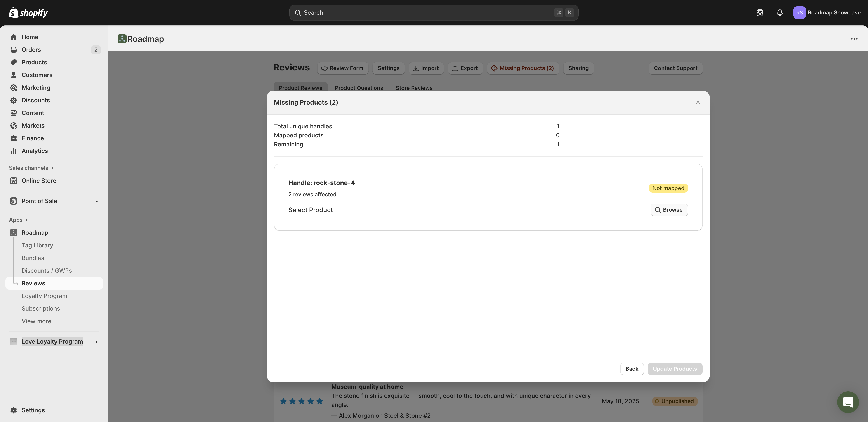Image resolution: width=868 pixels, height=422 pixels.
Task: Open the Online Store channel icon
Action: pyautogui.click(x=14, y=181)
